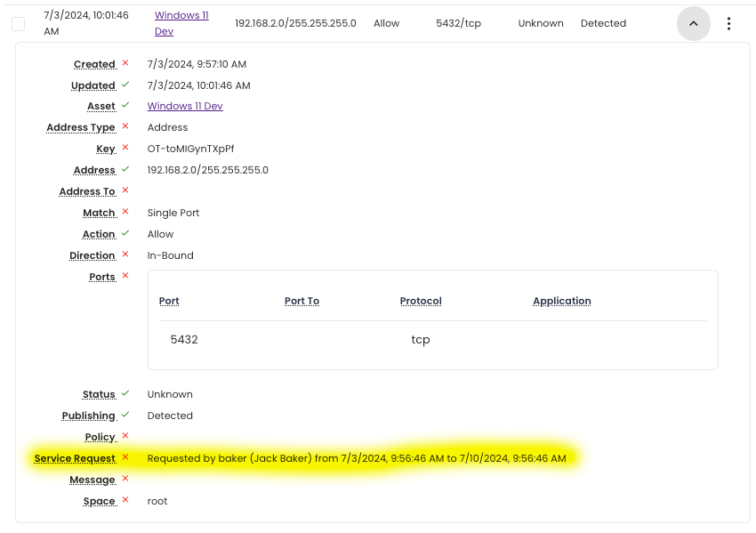Open the three-dot row actions menu

(729, 24)
